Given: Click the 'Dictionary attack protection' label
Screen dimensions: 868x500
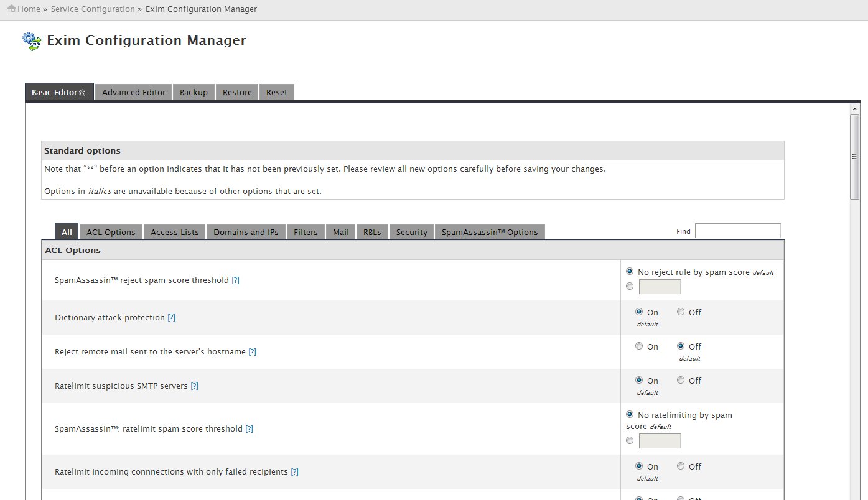Looking at the screenshot, I should click(x=110, y=318).
